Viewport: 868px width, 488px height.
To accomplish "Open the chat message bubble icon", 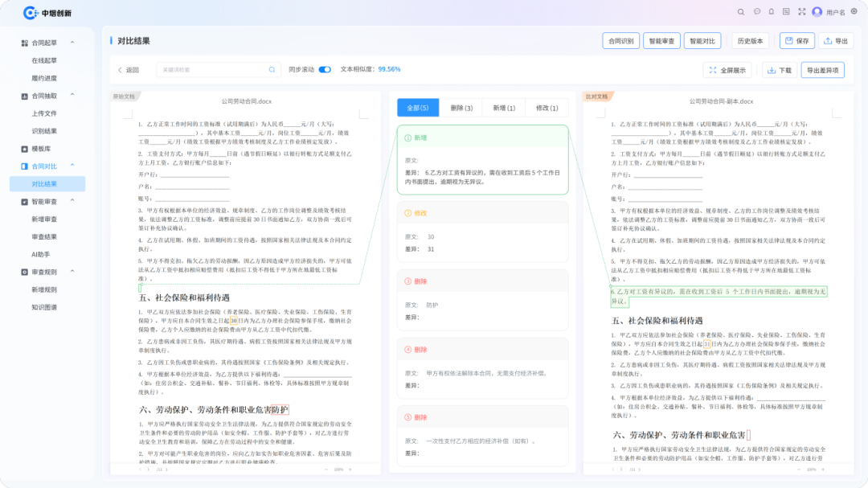I will point(757,11).
